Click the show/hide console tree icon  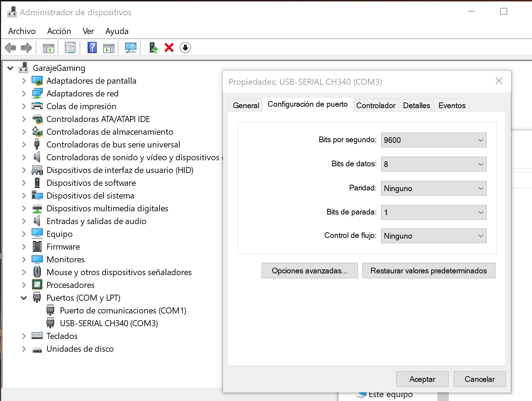pos(48,48)
